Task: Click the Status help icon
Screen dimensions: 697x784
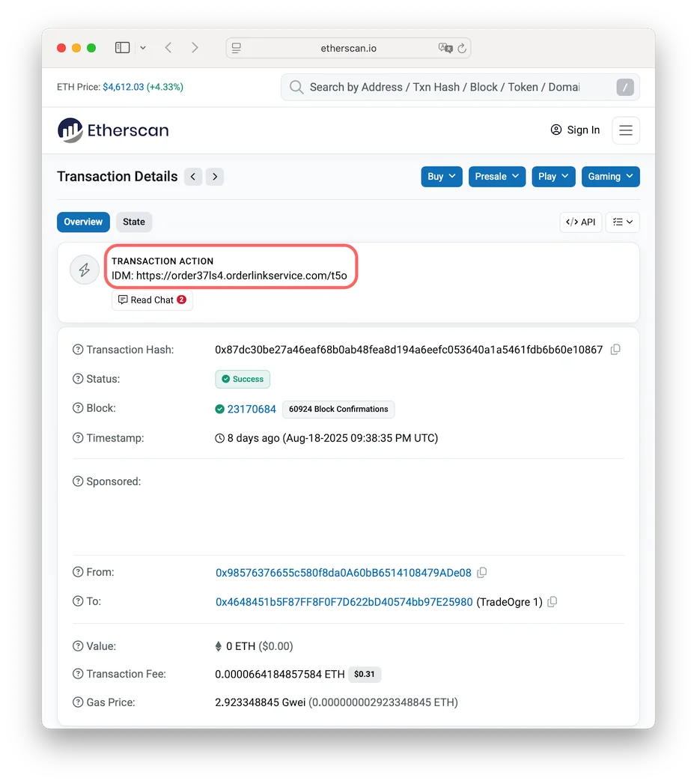Action: click(78, 379)
